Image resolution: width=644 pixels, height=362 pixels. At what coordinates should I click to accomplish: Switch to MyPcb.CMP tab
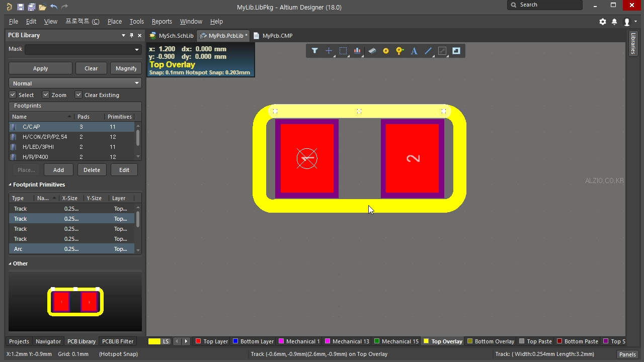tap(273, 36)
